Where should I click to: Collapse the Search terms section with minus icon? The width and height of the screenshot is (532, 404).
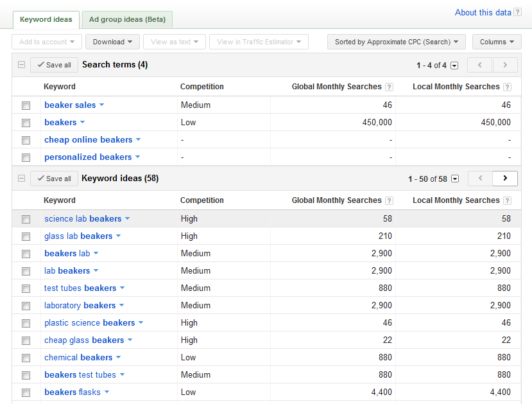21,65
